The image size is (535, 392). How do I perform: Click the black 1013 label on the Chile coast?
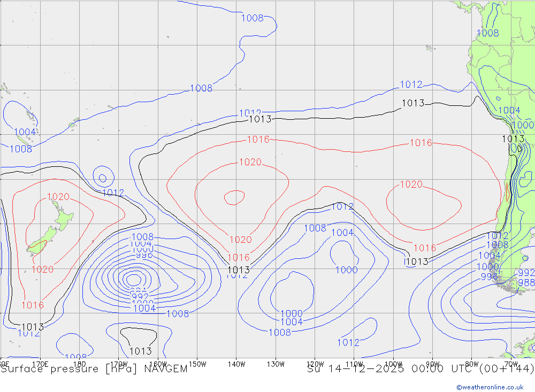(513, 139)
